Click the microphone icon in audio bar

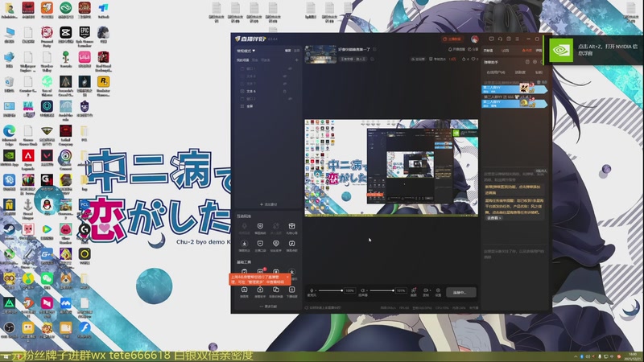(x=312, y=290)
